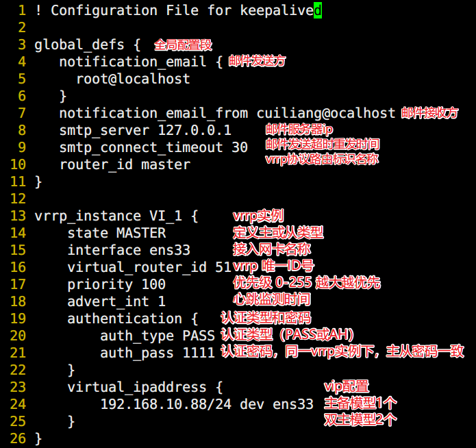Click the interface ens33 value
Image resolution: width=476 pixels, height=448 pixels.
(170, 251)
